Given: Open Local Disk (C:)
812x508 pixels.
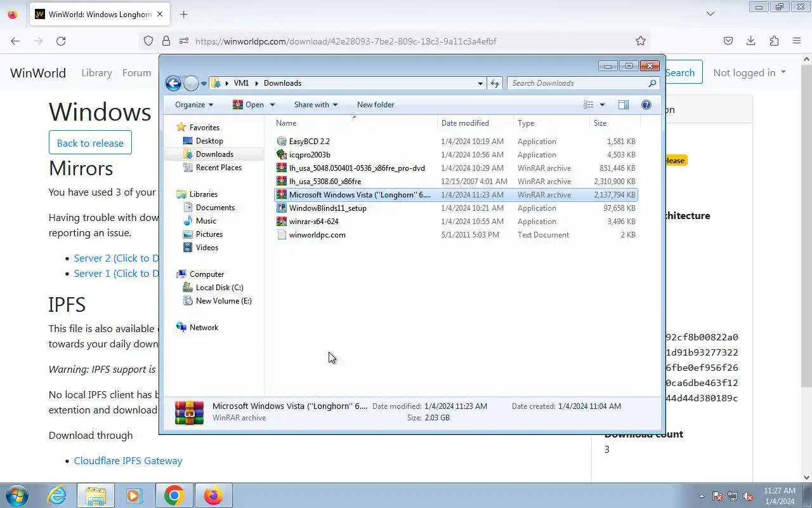Looking at the screenshot, I should [219, 288].
